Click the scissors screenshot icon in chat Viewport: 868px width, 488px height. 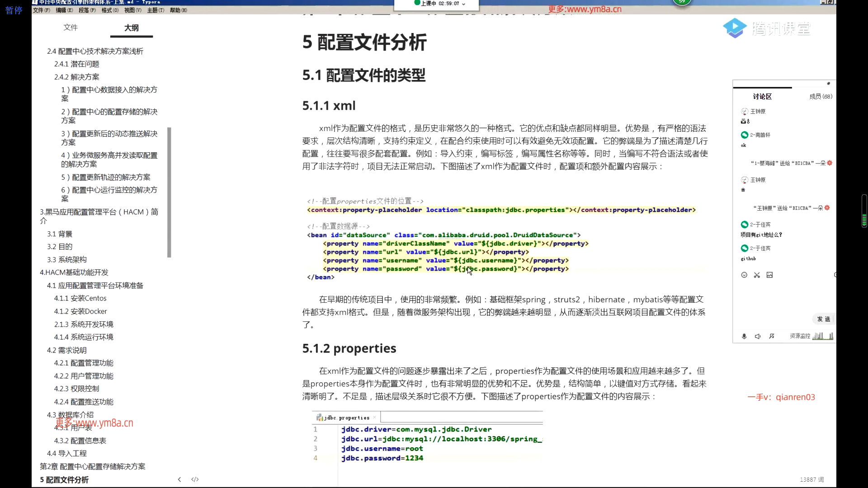757,275
